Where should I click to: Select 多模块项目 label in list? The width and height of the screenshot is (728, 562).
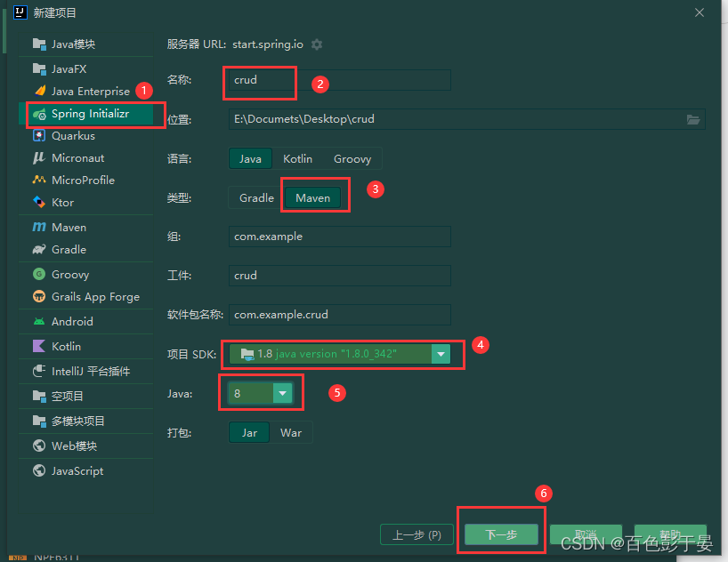click(x=78, y=421)
